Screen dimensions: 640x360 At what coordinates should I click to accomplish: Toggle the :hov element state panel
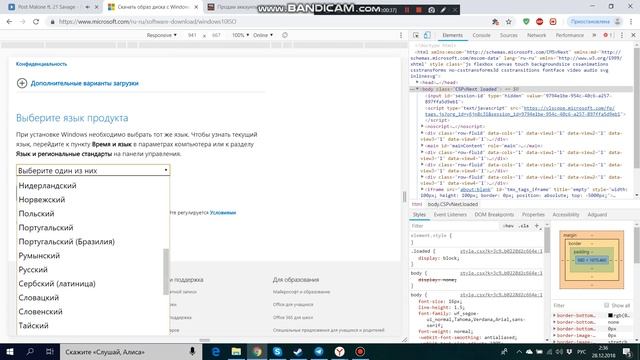508,226
